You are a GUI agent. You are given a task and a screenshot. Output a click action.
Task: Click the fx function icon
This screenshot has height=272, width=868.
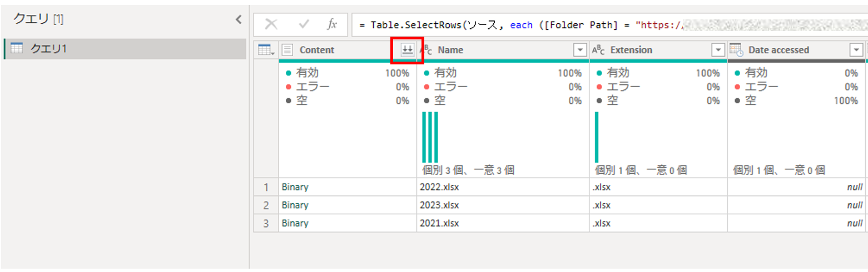tap(332, 24)
